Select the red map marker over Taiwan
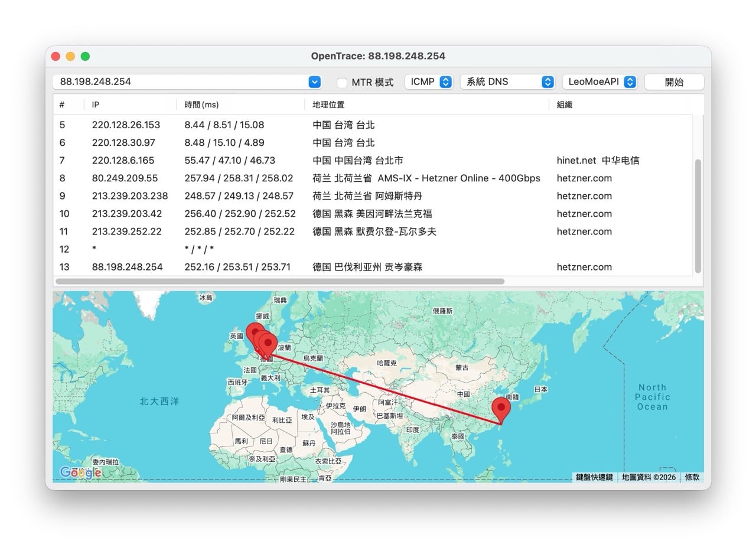 pyautogui.click(x=501, y=406)
